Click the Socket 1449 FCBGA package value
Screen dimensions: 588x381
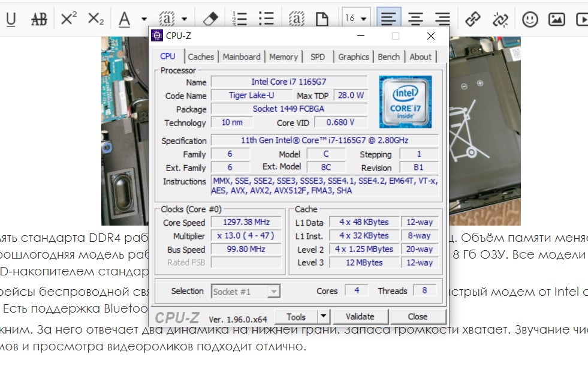[x=289, y=109]
